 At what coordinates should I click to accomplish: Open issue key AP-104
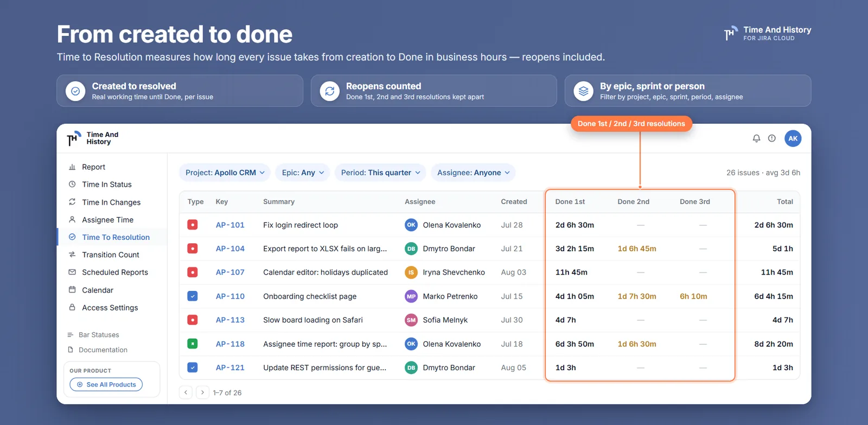pos(230,249)
